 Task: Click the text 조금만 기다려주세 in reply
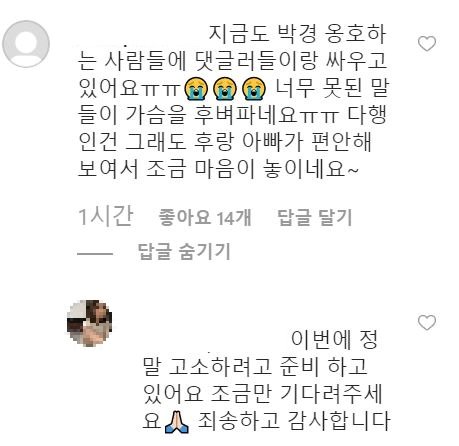pyautogui.click(x=296, y=394)
